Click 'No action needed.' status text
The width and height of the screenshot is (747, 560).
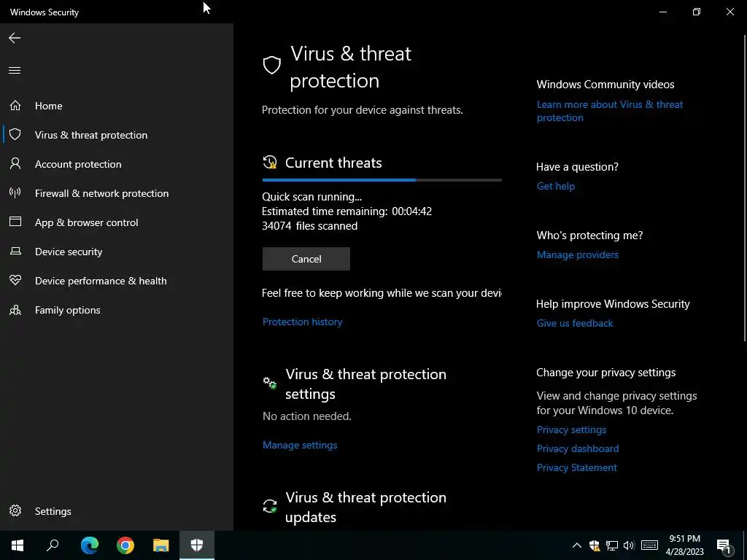point(307,416)
